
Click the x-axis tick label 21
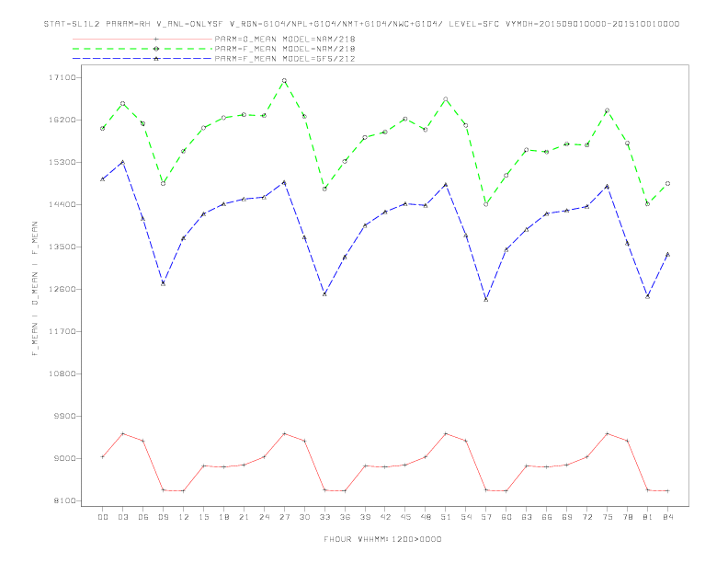pos(244,517)
